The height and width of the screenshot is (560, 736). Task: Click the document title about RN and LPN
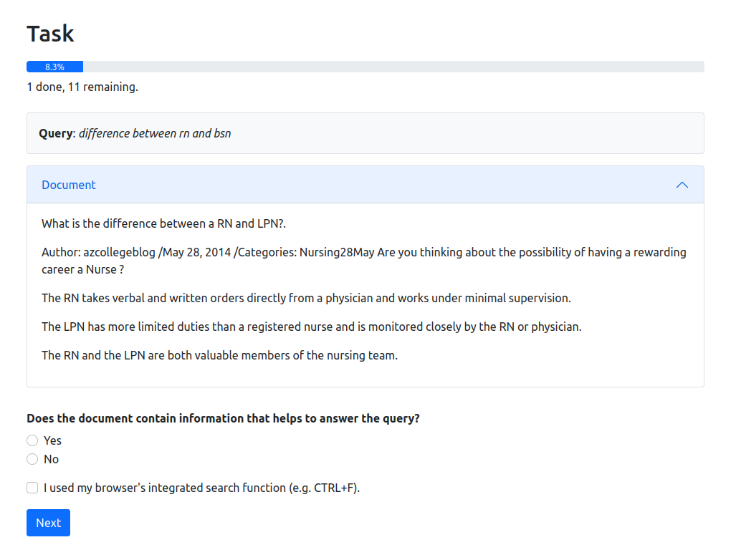(x=163, y=223)
